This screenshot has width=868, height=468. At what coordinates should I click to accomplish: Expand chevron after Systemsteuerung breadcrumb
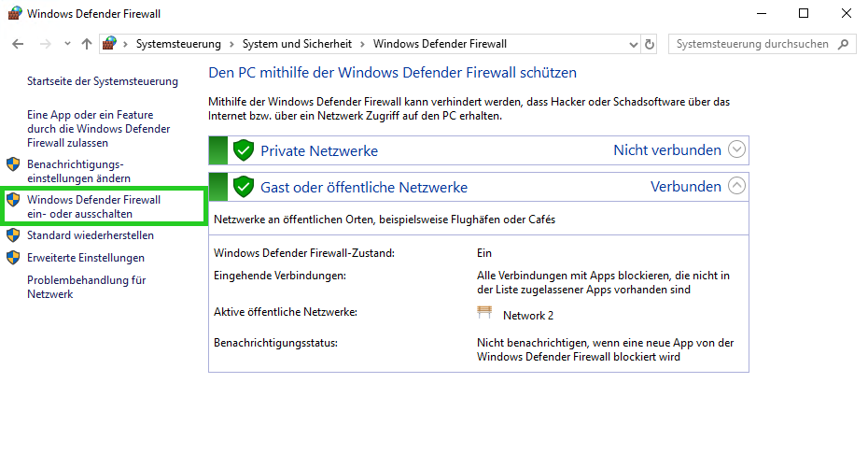pos(231,44)
